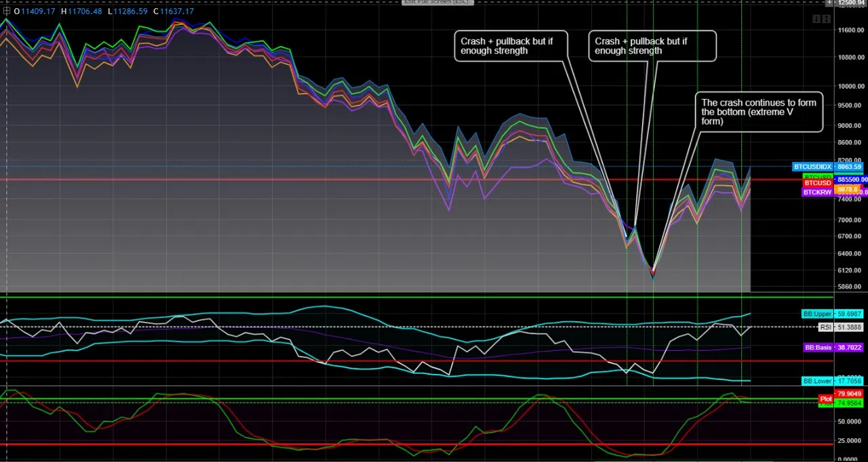Click the BB:Basis value 38.7022
Viewport: 868px width, 462px height.
850,348
